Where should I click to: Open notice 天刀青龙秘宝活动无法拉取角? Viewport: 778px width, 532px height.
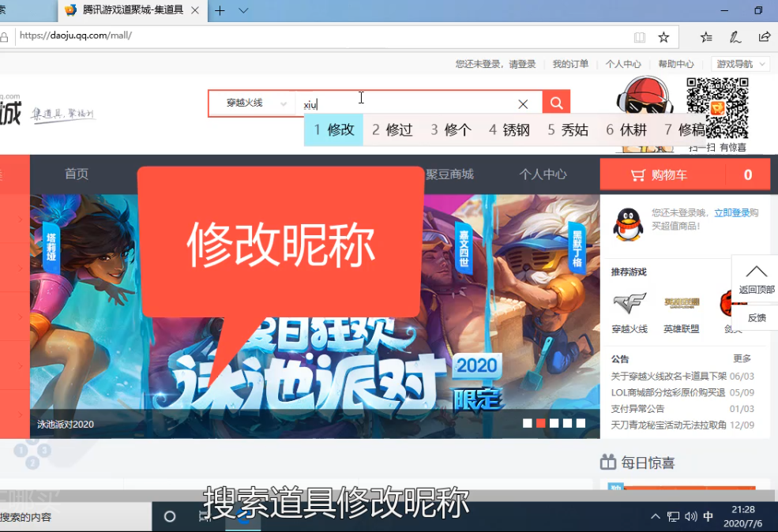[x=668, y=425]
